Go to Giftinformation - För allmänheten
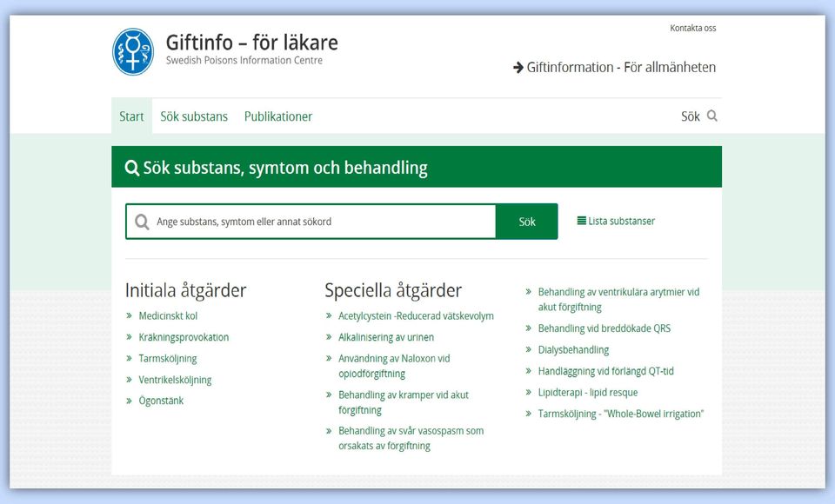 click(x=621, y=68)
